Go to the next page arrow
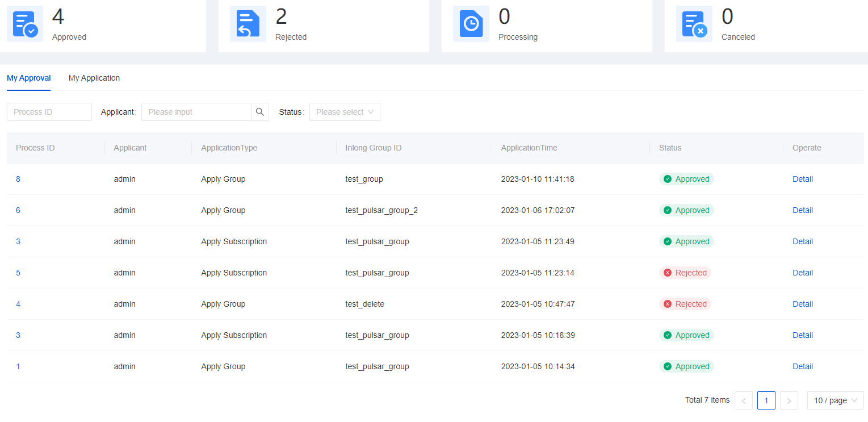The width and height of the screenshot is (868, 422). tap(789, 400)
